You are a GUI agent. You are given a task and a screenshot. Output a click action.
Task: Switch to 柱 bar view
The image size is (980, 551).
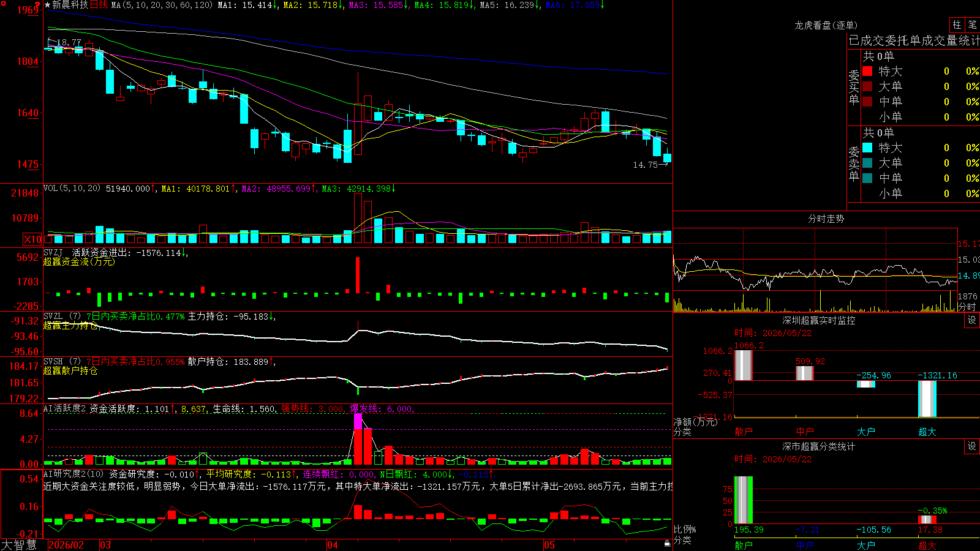click(x=957, y=24)
